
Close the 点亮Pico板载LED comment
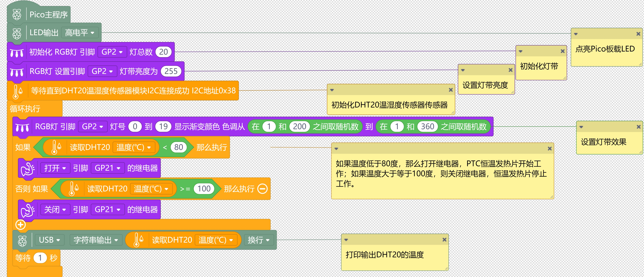tap(638, 34)
